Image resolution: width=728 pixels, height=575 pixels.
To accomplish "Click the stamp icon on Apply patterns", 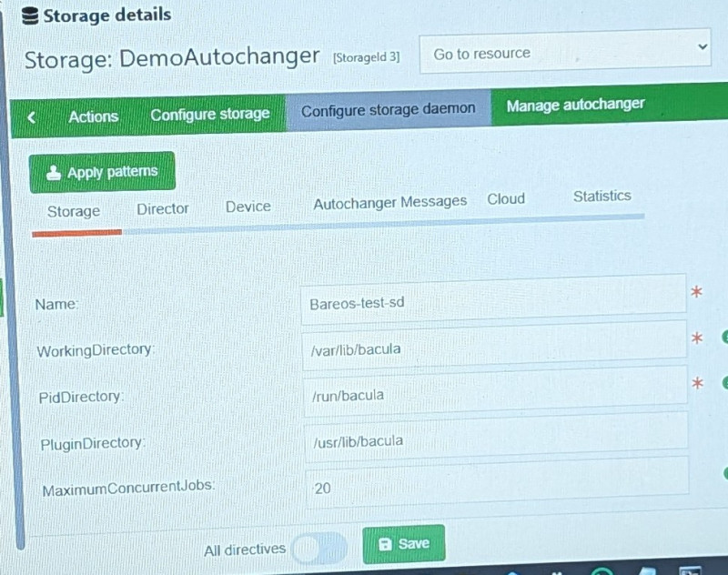I will pyautogui.click(x=54, y=173).
